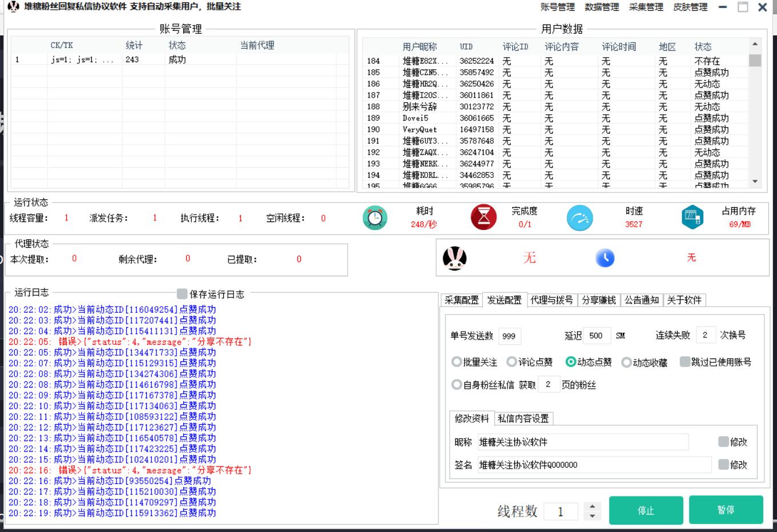Screen dimensions: 777x532
Task: Click the rabbit avatar icon
Action: [454, 259]
